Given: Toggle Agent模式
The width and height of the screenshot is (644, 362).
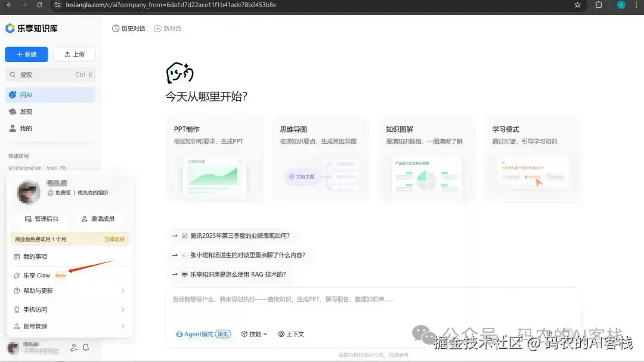Looking at the screenshot, I should click(203, 334).
